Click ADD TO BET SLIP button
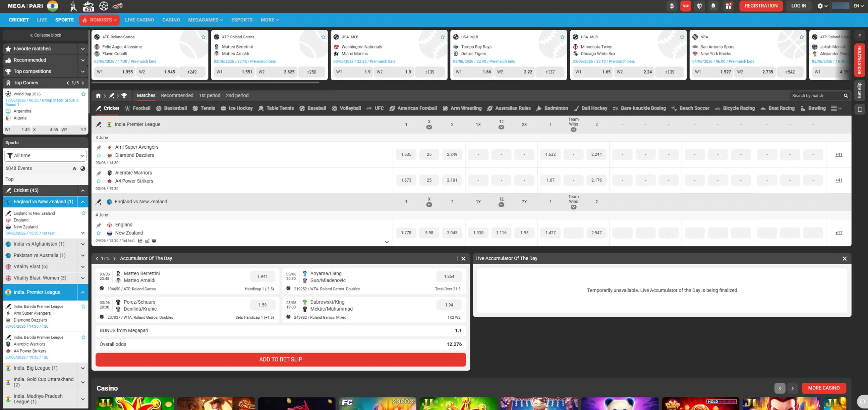This screenshot has height=410, width=868. [281, 359]
